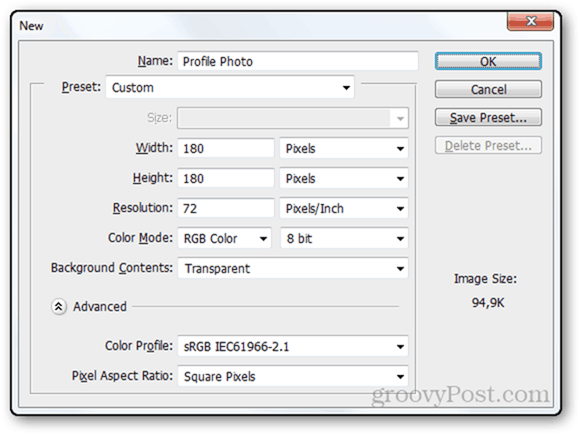Open the Color Profile sRGB dropdown

click(x=293, y=347)
